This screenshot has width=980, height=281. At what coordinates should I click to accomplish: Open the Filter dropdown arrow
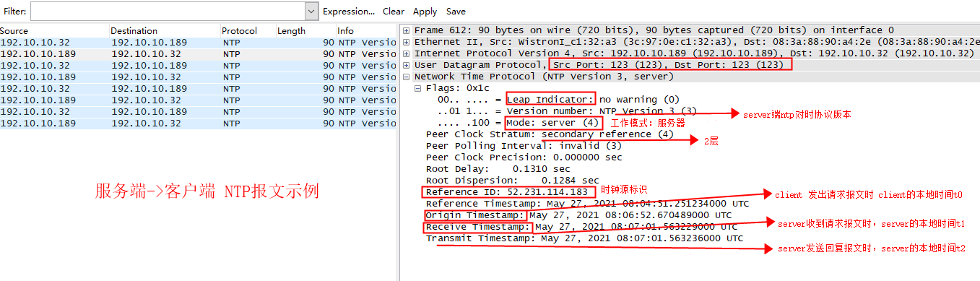click(311, 12)
